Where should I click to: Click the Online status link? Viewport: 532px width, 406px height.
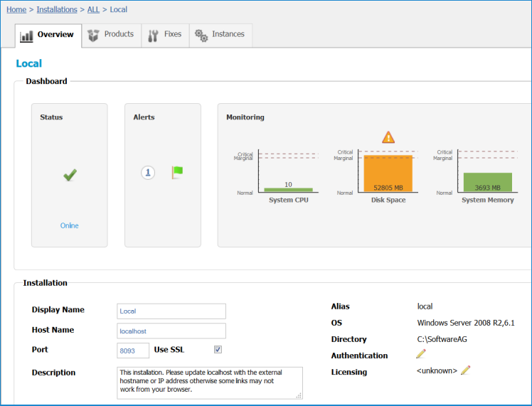[x=69, y=225]
